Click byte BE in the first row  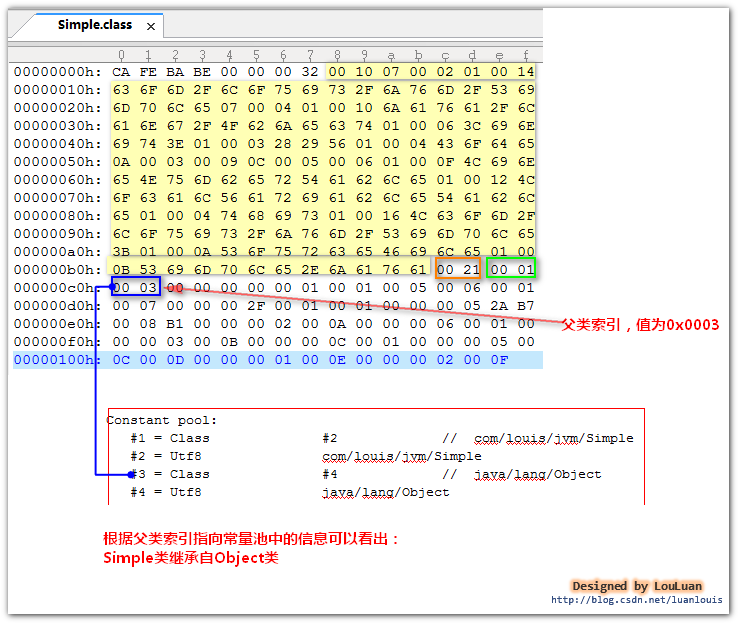pos(202,72)
